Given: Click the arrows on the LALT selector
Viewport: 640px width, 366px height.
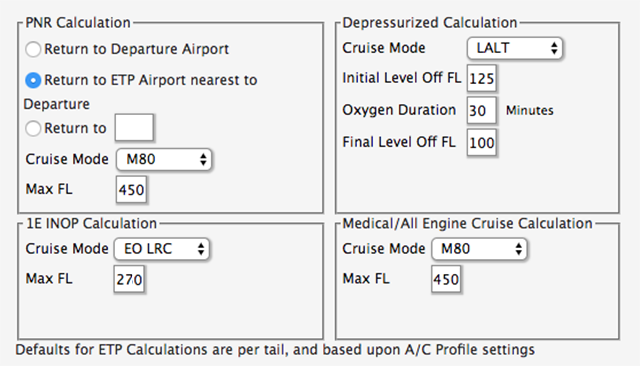Looking at the screenshot, I should point(554,48).
